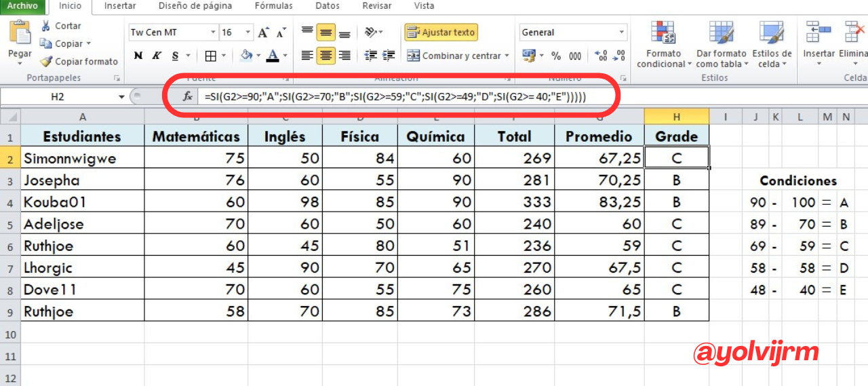Open Formato condicional icon
This screenshot has height=386, width=868.
pyautogui.click(x=663, y=33)
